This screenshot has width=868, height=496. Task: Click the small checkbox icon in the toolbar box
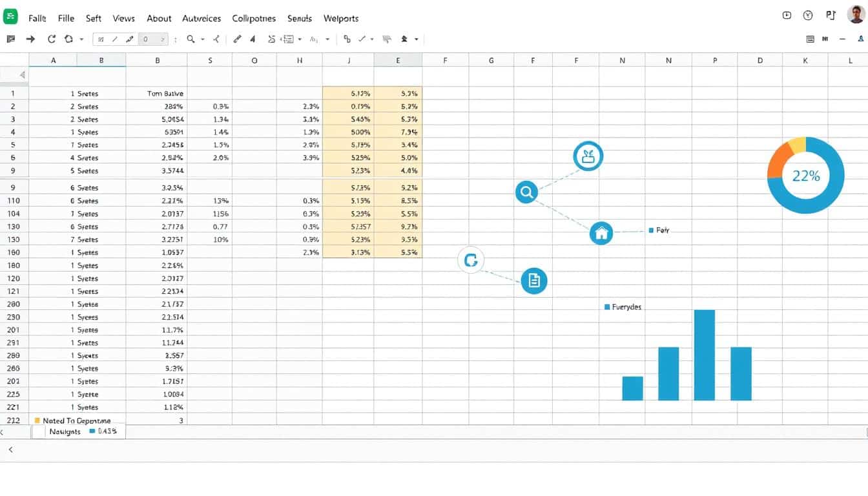coord(101,39)
